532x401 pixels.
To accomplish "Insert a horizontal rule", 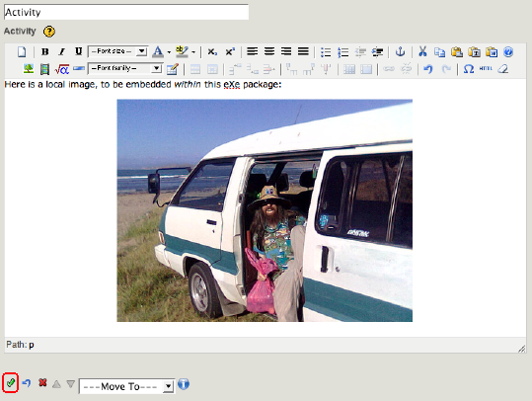I will point(79,69).
